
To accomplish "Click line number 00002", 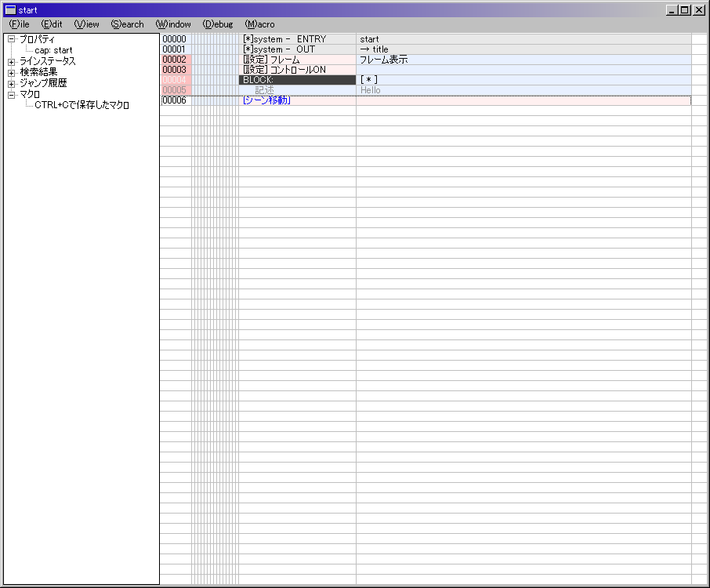I will tap(176, 60).
